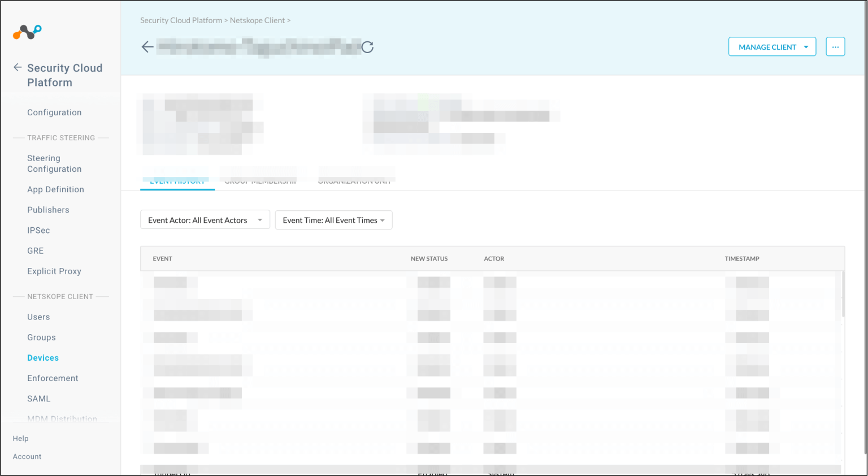
Task: Open the SAML configuration page
Action: point(38,399)
